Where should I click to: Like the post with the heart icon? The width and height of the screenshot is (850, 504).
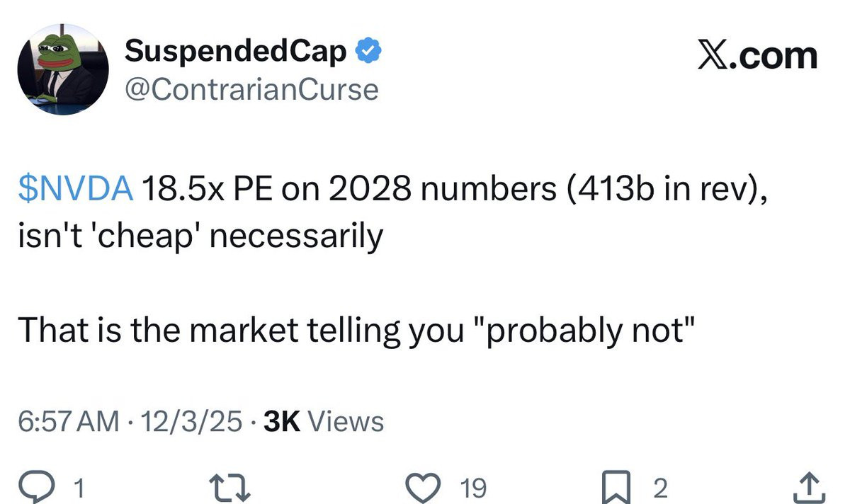point(425,487)
